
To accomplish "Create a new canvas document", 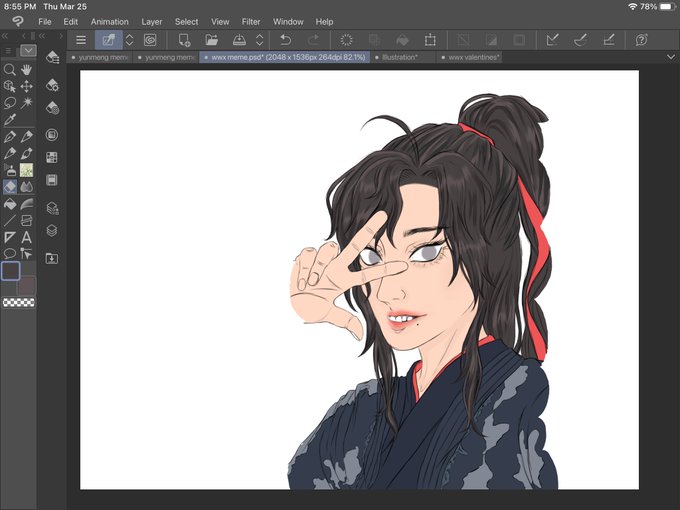I will tap(184, 40).
